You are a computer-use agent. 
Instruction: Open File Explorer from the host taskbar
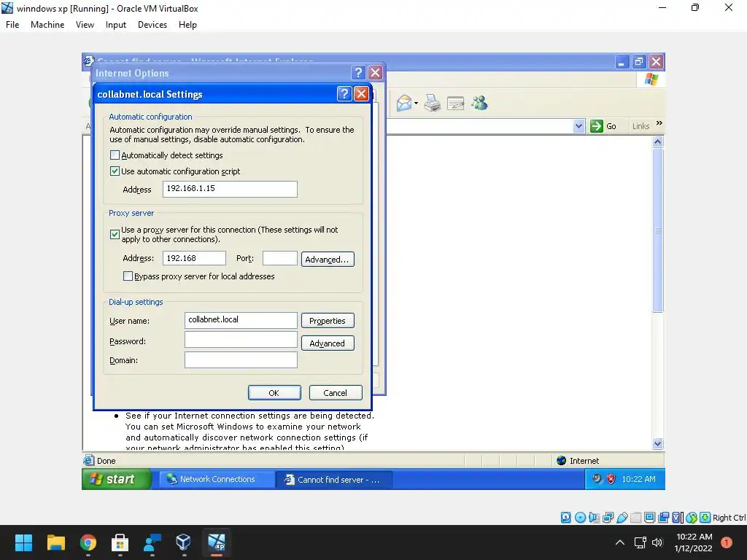[x=55, y=542]
